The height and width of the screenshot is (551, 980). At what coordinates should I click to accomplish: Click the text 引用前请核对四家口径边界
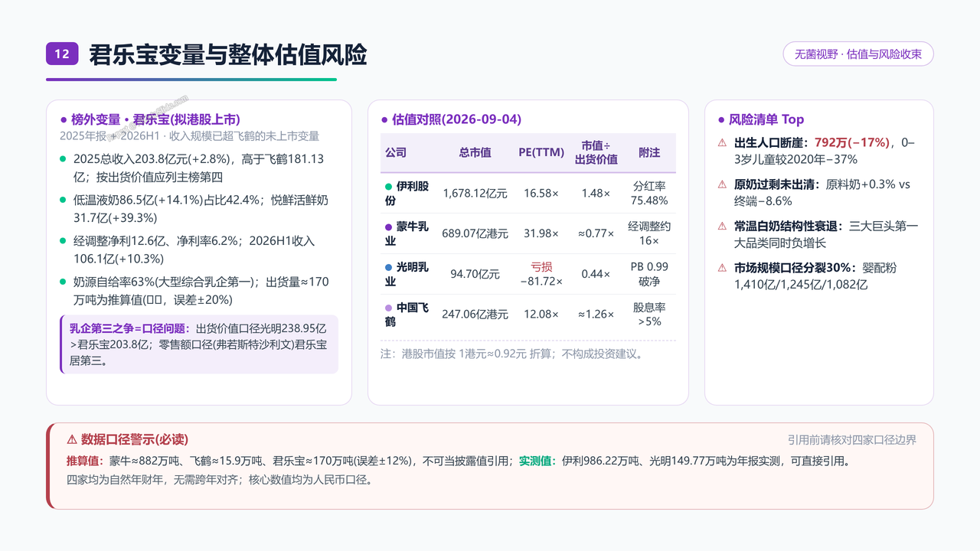[x=851, y=439]
